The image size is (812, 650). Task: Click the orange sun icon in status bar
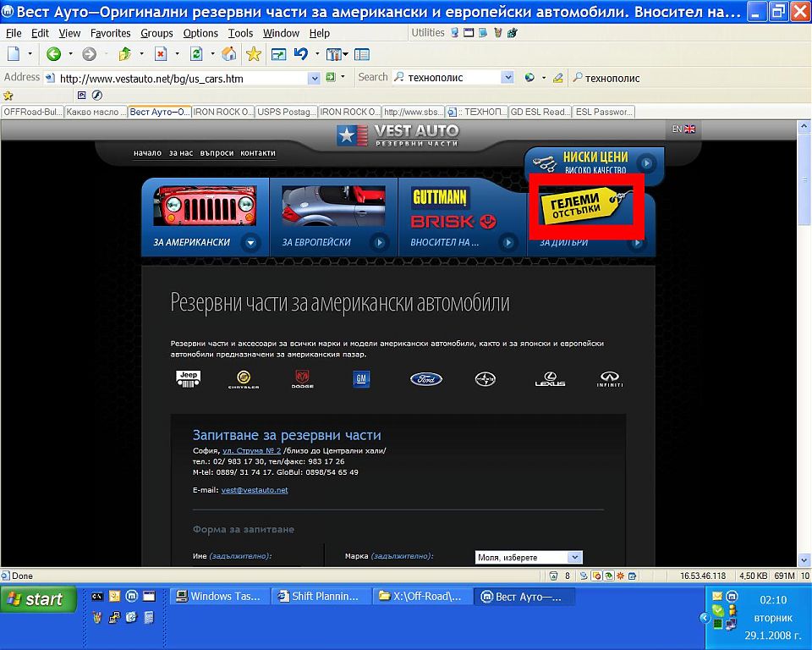(620, 576)
